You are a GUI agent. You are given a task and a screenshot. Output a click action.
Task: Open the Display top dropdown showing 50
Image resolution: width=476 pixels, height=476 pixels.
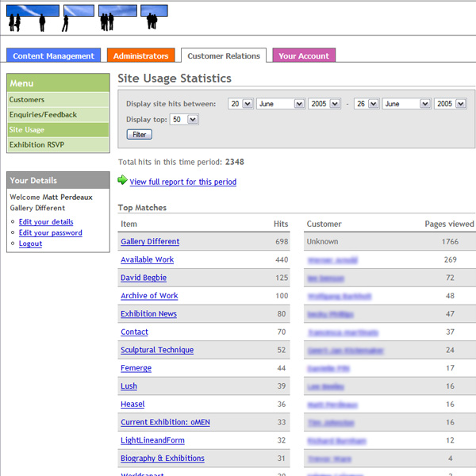[184, 119]
